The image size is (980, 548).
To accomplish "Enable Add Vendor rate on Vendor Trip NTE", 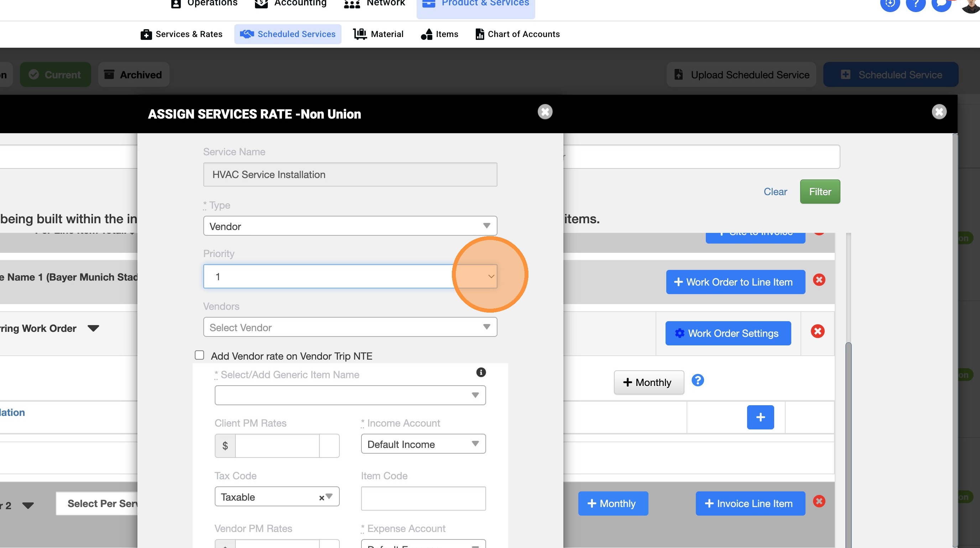I will tap(199, 355).
